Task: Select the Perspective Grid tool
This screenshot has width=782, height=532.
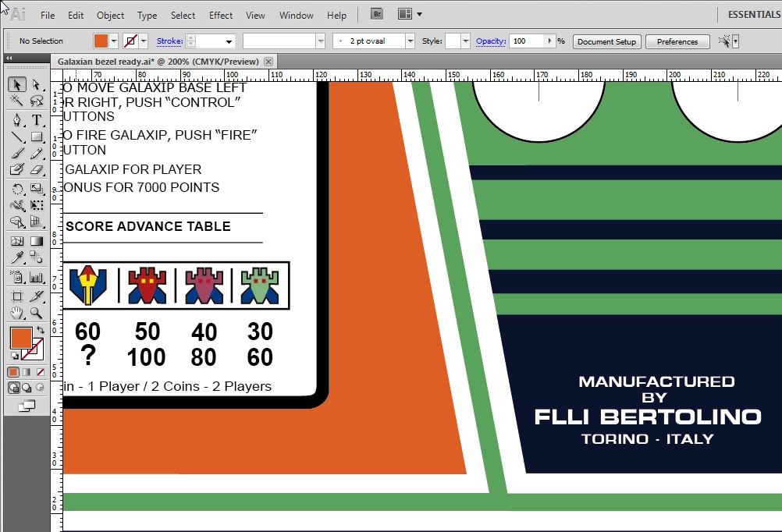Action: (37, 222)
